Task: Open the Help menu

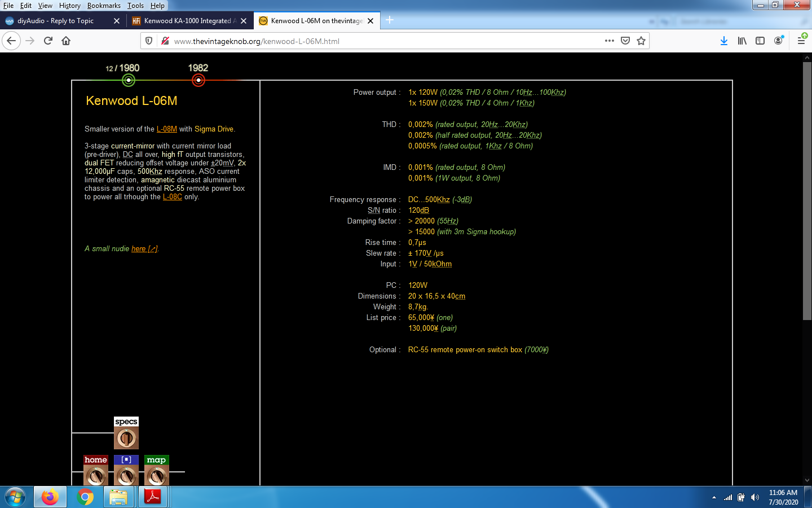Action: point(157,6)
